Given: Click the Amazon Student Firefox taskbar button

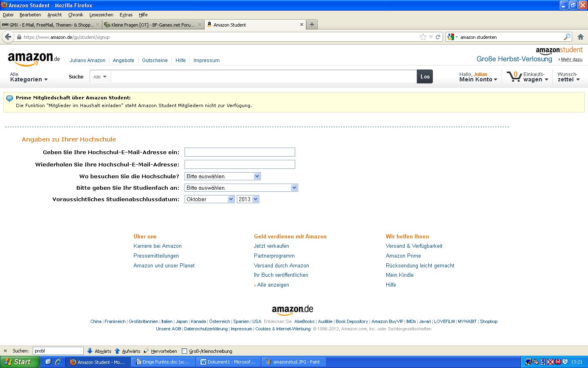Looking at the screenshot, I should tap(98, 362).
